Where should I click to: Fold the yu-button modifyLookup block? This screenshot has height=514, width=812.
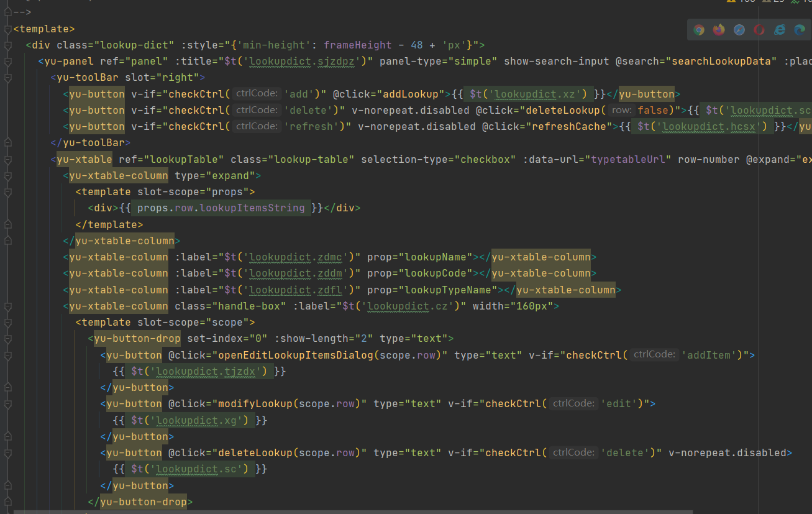(7, 404)
